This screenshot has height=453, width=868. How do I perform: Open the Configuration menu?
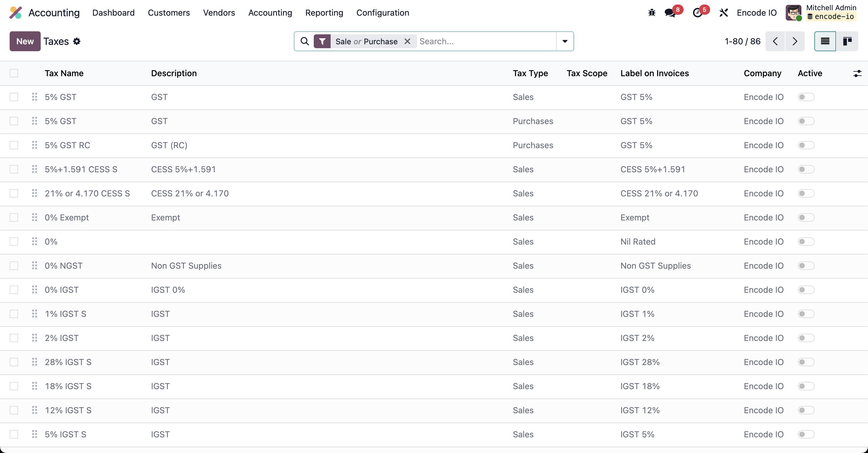click(382, 13)
